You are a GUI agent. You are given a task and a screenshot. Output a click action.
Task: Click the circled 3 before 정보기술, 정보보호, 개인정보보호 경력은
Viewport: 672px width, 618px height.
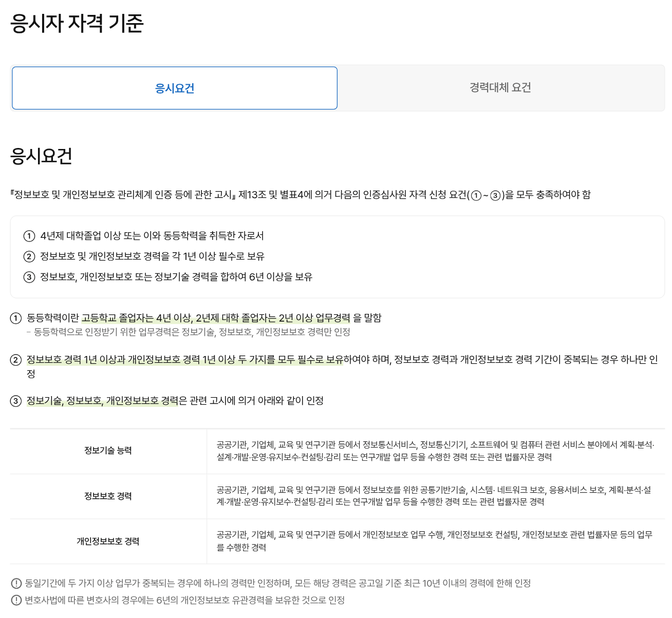(16, 401)
